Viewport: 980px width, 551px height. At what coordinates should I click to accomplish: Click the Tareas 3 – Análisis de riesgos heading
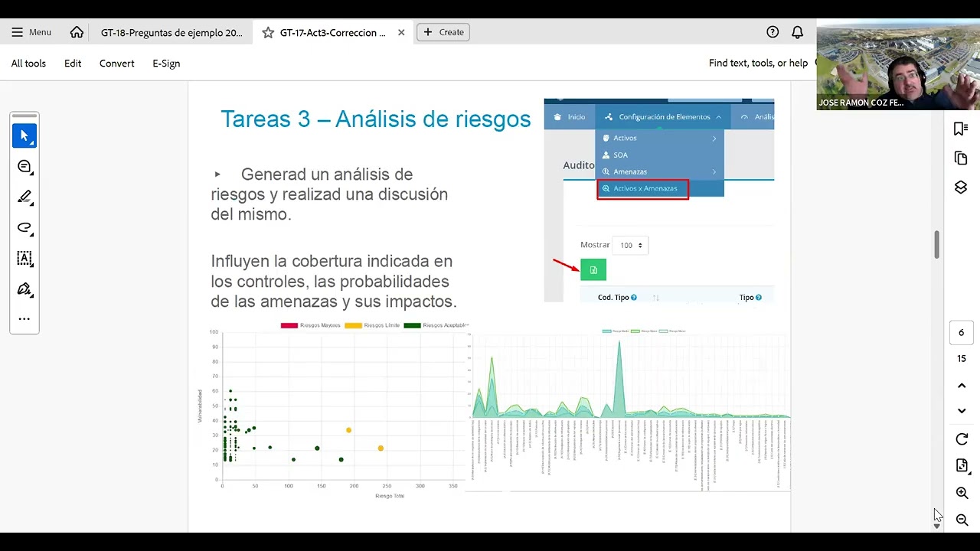pyautogui.click(x=376, y=119)
